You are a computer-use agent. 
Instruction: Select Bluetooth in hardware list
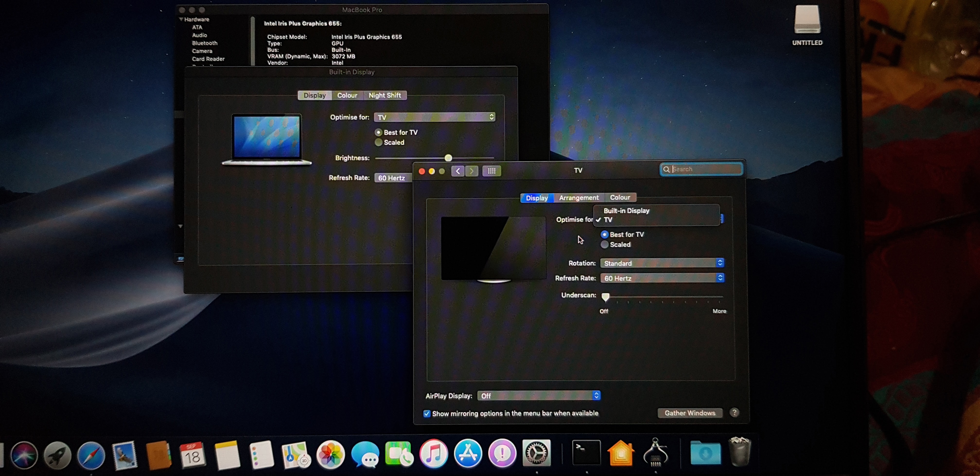(x=205, y=43)
